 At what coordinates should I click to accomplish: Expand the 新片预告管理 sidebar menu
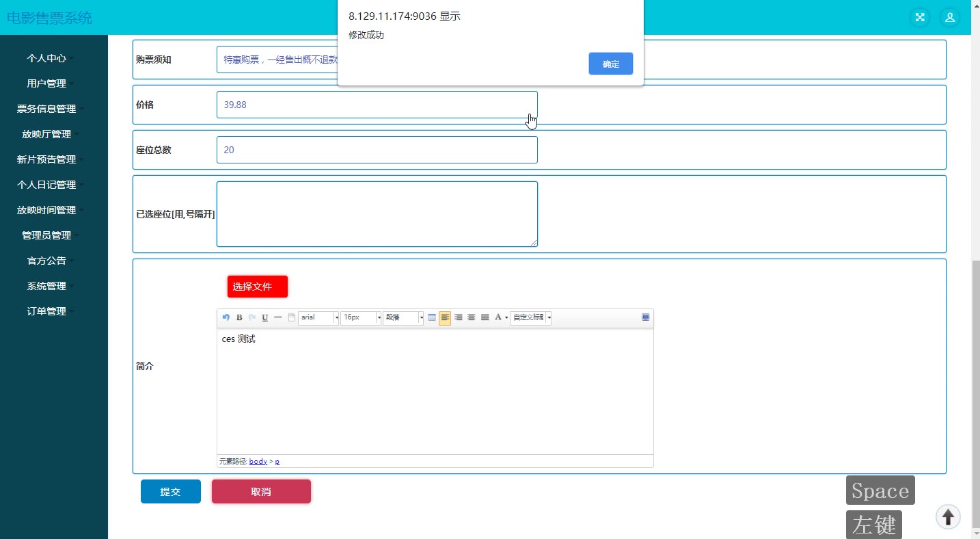click(x=51, y=159)
